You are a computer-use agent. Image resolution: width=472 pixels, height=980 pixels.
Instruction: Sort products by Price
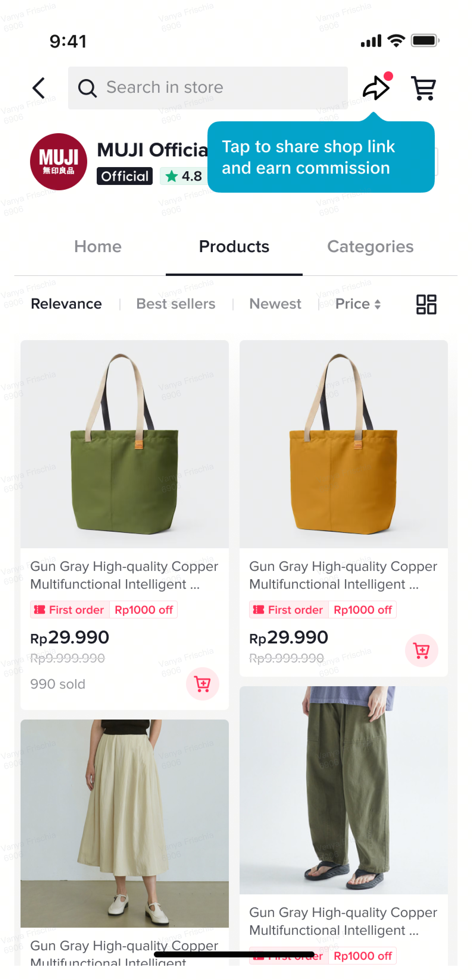357,304
